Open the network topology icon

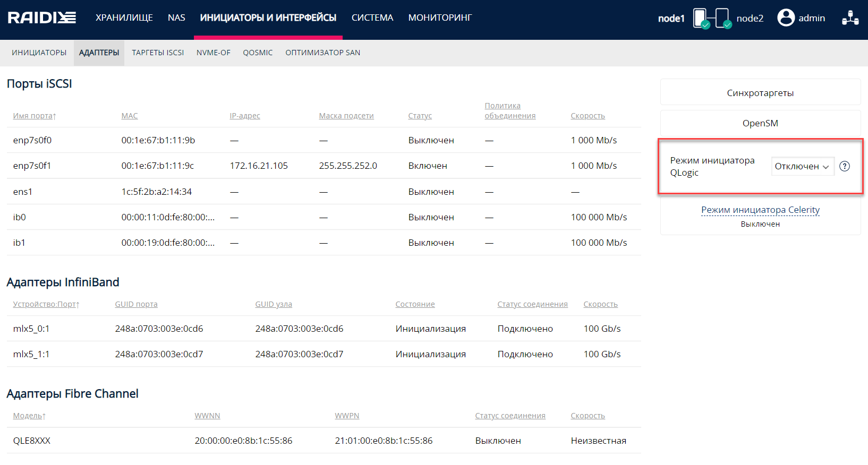pyautogui.click(x=850, y=18)
